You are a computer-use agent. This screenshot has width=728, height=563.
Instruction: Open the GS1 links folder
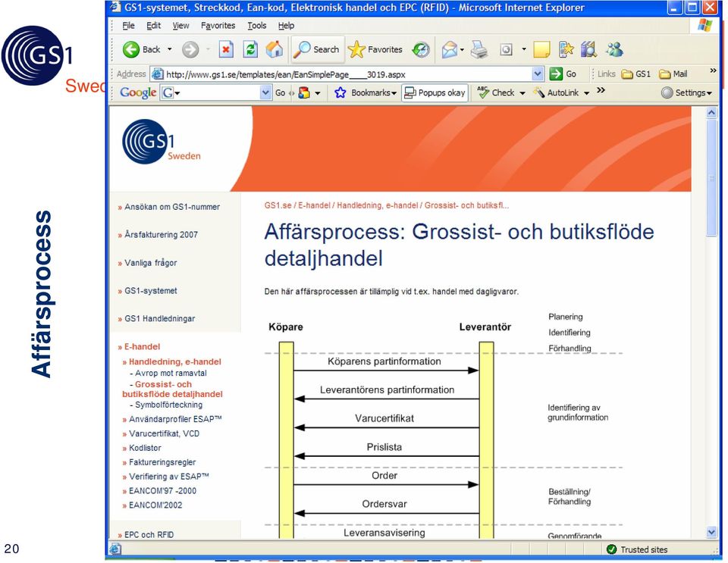tap(636, 74)
